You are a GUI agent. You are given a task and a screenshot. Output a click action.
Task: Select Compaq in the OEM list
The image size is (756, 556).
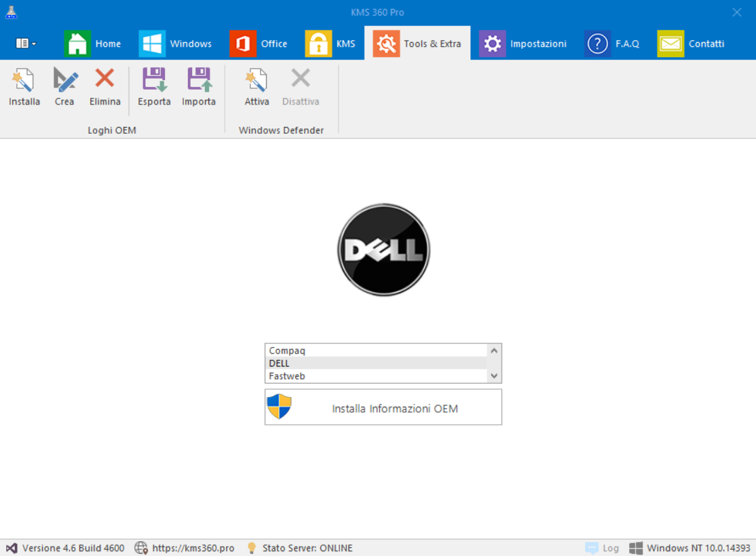pos(376,350)
